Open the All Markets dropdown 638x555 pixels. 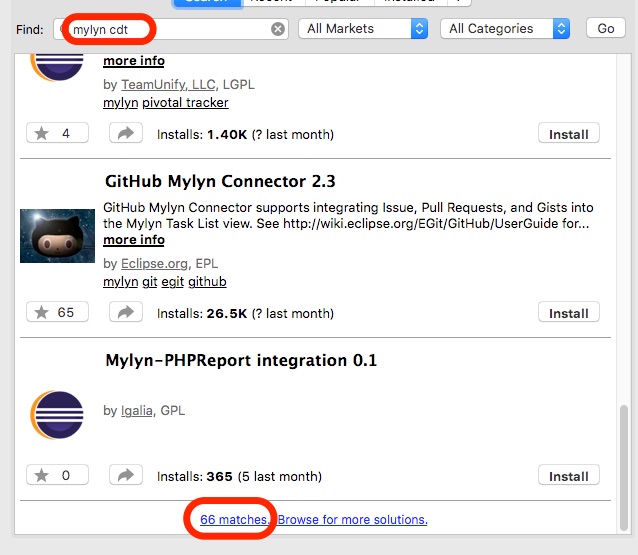[x=363, y=28]
